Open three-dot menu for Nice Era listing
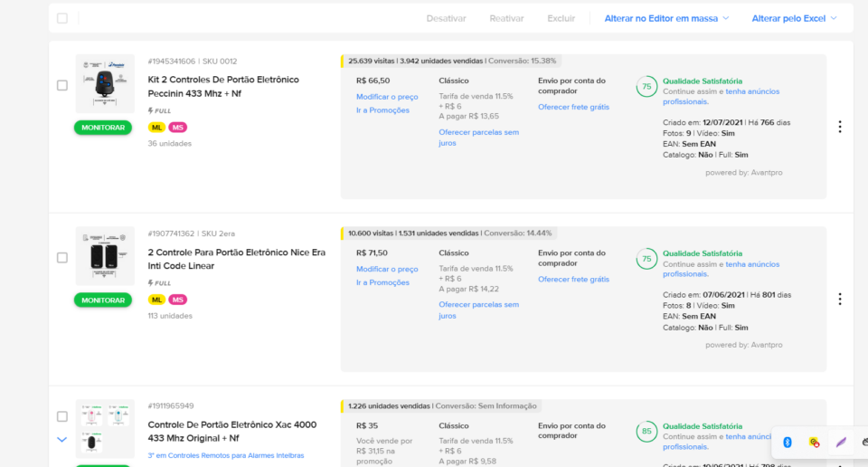 [x=840, y=300]
